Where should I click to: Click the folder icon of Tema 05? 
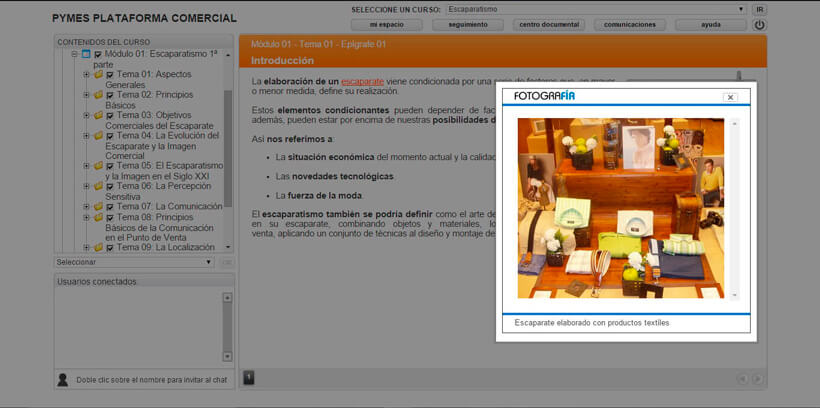[x=98, y=166]
